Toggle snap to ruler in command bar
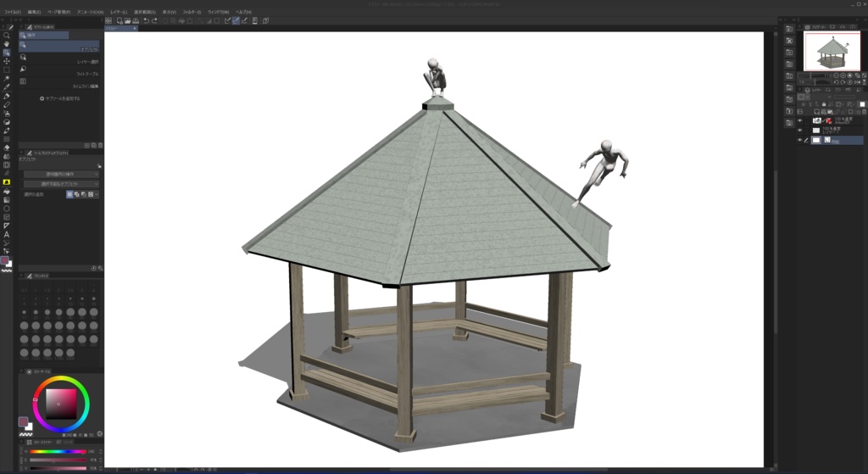This screenshot has height=474, width=868. [x=227, y=21]
